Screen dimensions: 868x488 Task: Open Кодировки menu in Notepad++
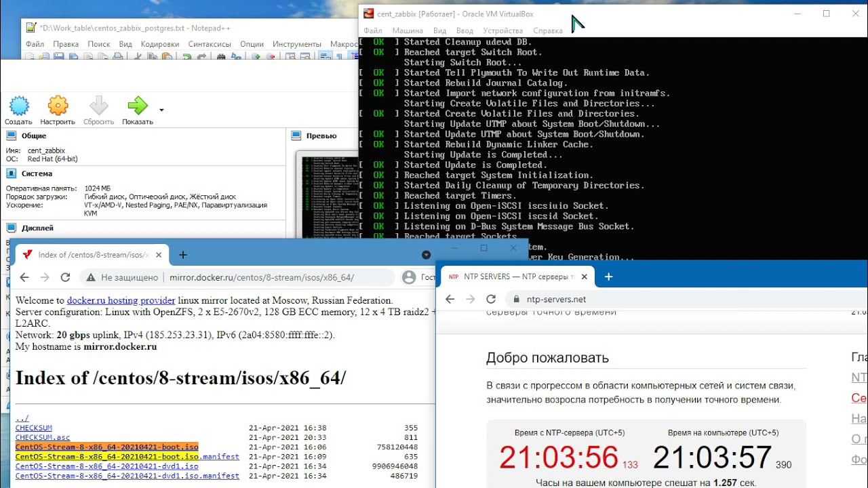pyautogui.click(x=160, y=44)
